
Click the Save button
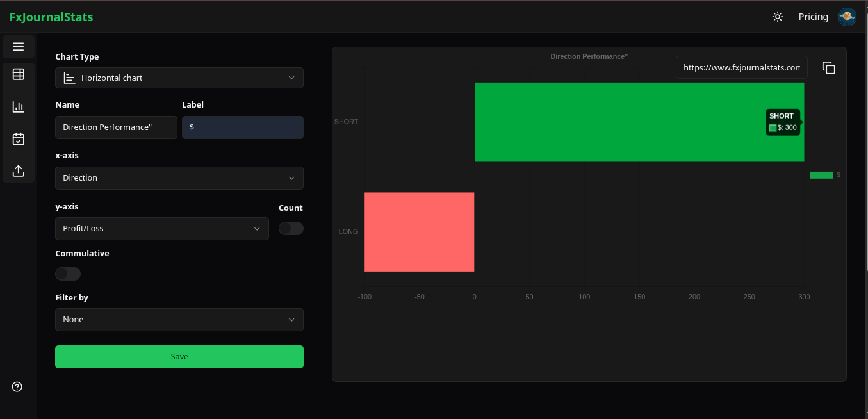point(179,357)
